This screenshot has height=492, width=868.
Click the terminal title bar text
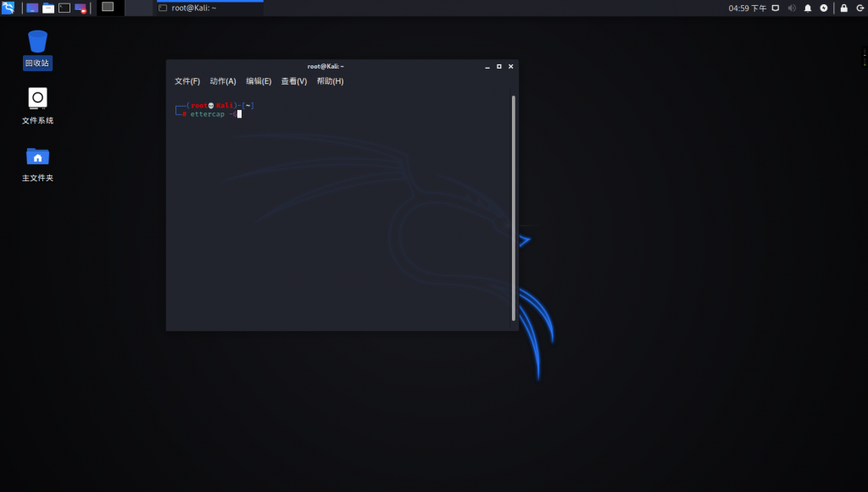click(325, 66)
